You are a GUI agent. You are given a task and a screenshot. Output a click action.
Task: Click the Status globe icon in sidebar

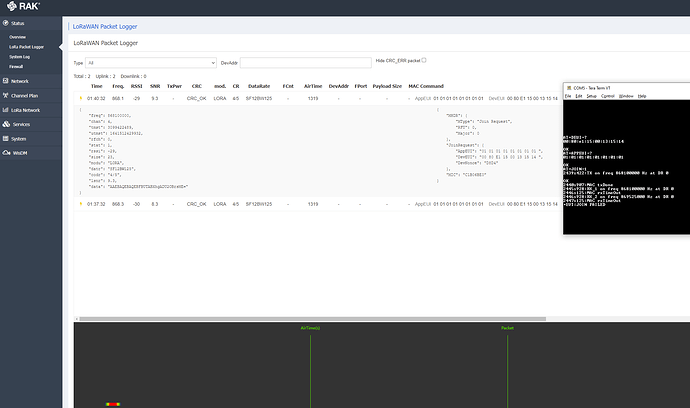point(7,21)
